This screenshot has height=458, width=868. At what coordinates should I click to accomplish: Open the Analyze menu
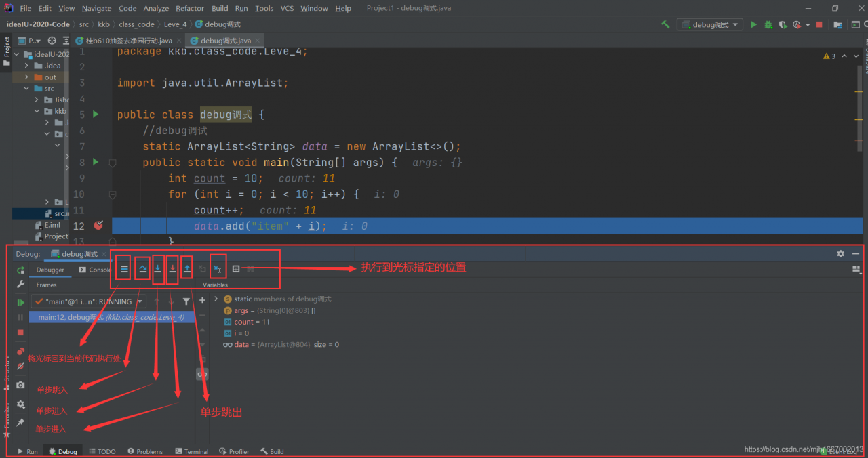(156, 8)
